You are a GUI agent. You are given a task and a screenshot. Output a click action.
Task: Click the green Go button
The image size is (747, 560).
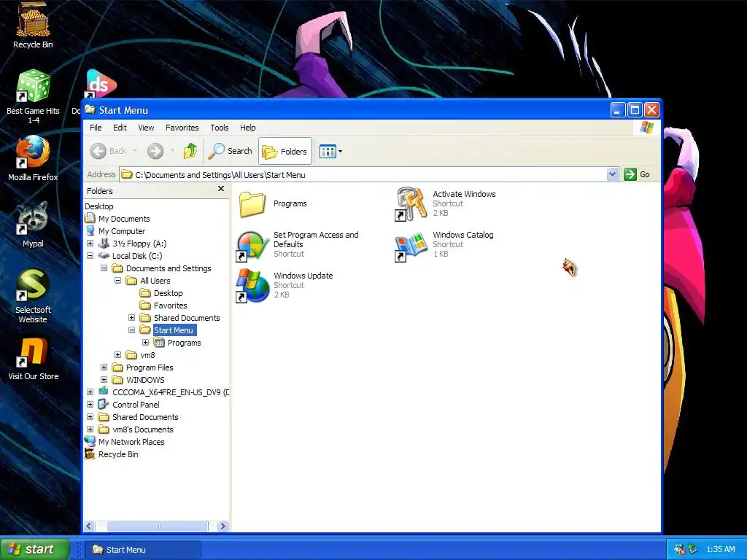[637, 174]
